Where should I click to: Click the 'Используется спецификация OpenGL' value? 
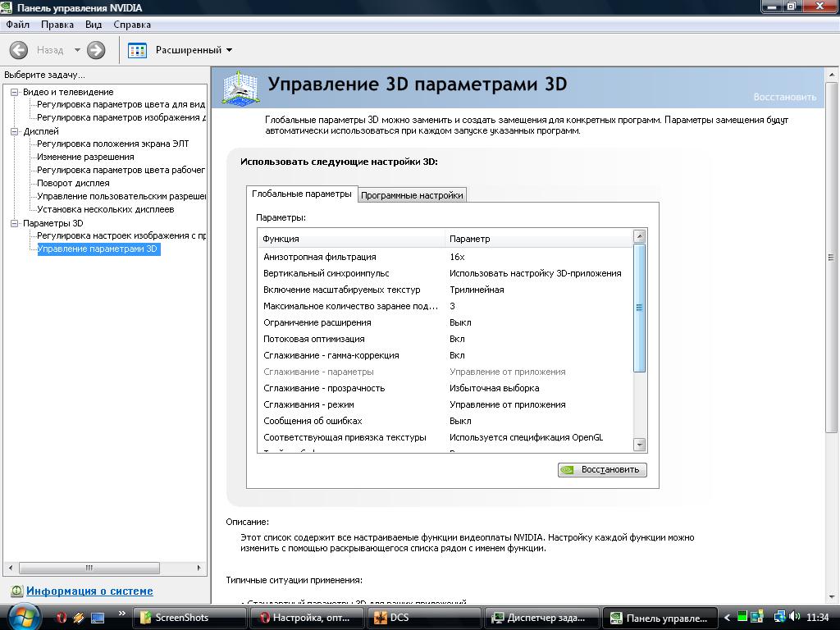coord(526,438)
